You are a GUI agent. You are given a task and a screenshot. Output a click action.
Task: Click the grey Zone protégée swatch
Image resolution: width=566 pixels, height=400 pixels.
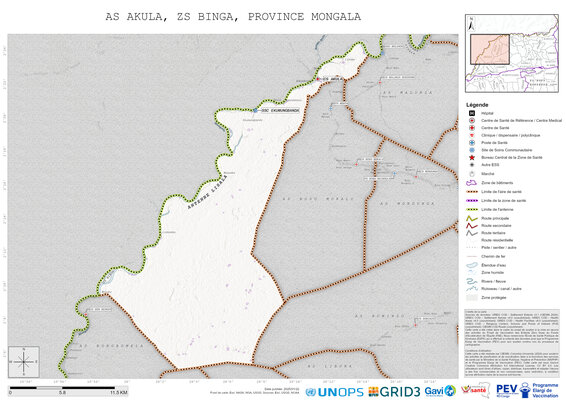(471, 297)
